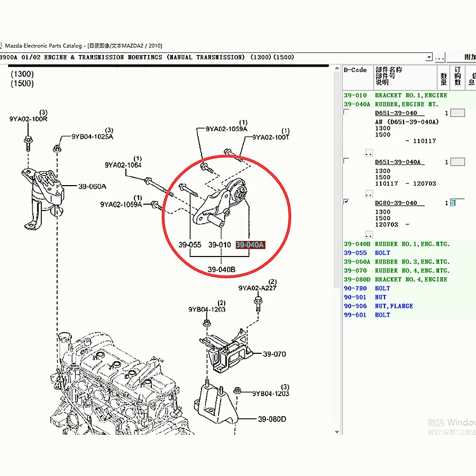Screen dimensions: 476x476
Task: Click the "..." button beside the section dropdown
Action: (x=440, y=57)
